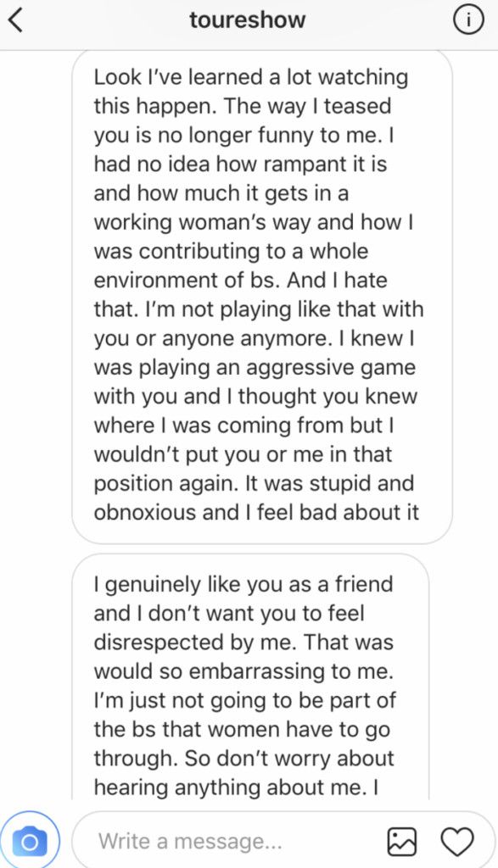Tap the line 'through. So don't worry about'
This screenshot has width=498, height=868.
pos(243,759)
